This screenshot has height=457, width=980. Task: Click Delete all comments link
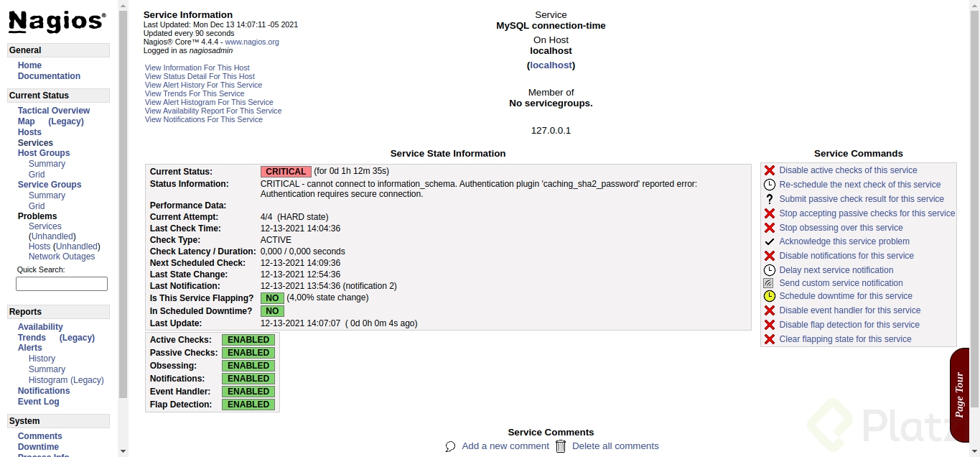(x=615, y=446)
